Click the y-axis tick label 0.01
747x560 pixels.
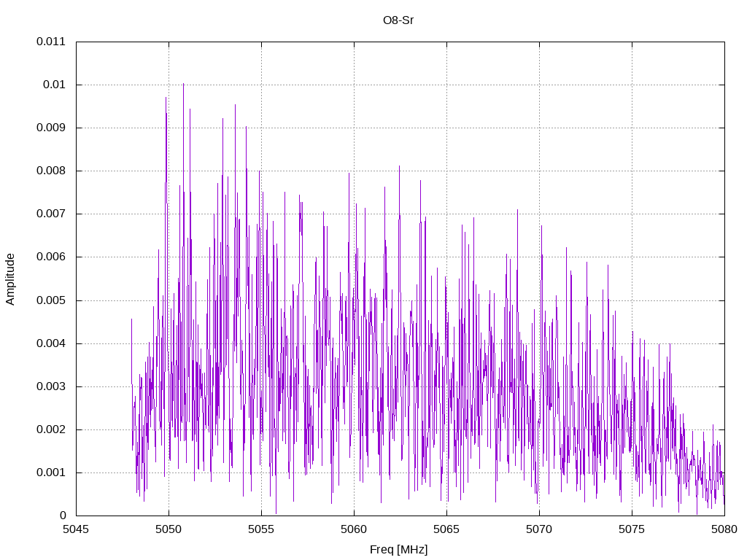(x=54, y=85)
